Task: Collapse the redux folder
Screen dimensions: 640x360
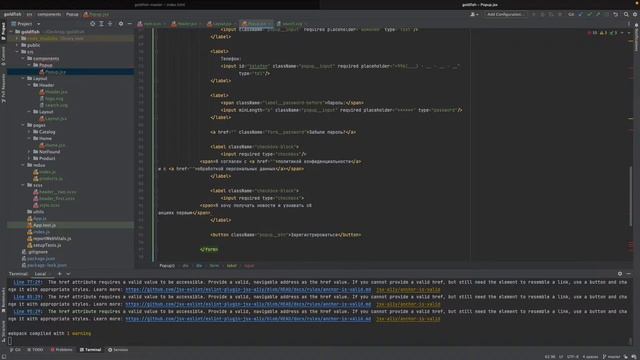Action: (x=23, y=165)
